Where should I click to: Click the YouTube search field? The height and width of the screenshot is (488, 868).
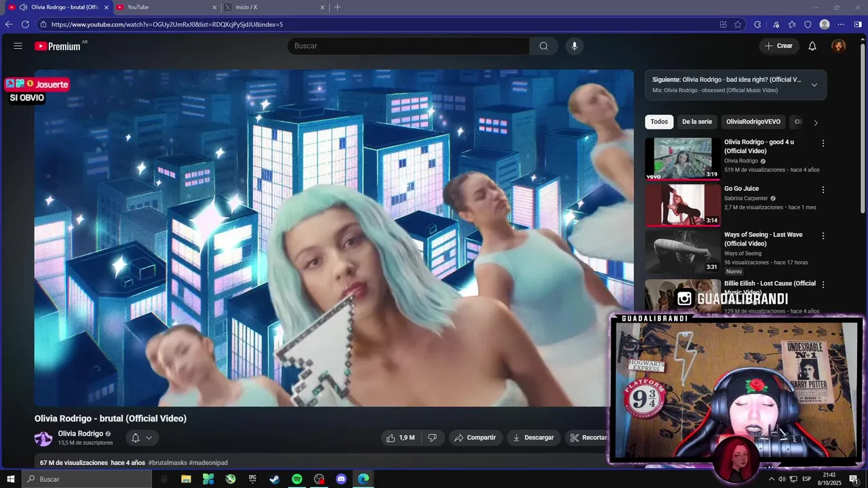[x=408, y=46]
